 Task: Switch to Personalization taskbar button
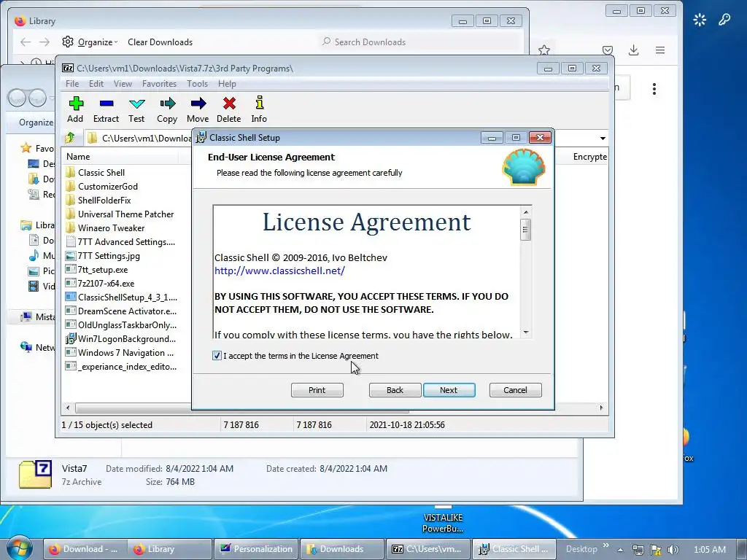pyautogui.click(x=256, y=549)
